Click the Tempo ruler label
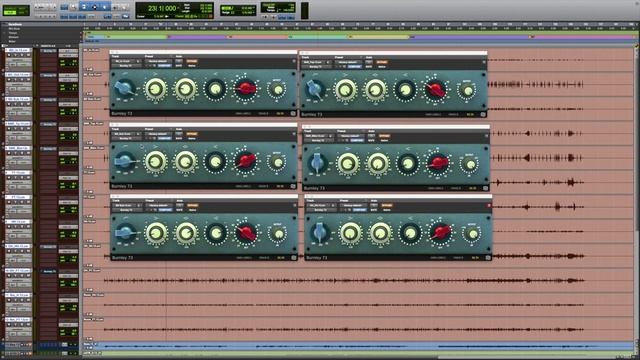This screenshot has height=360, width=640. pos(13,33)
